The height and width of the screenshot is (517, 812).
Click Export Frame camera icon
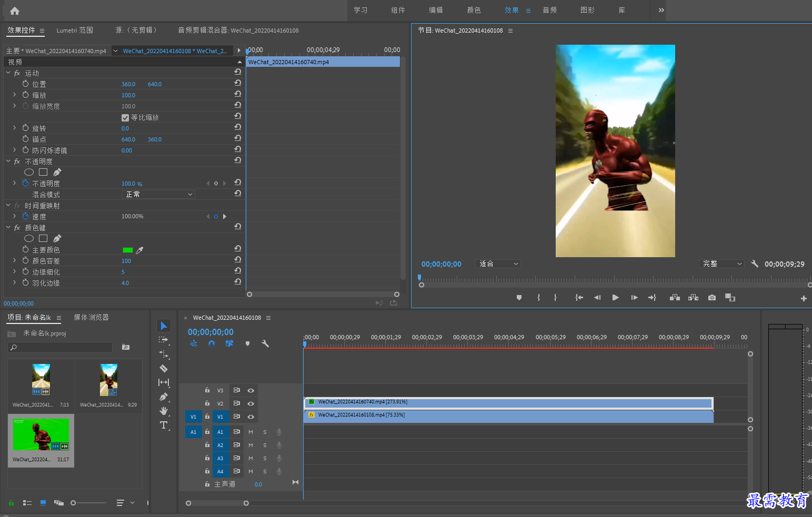pos(712,298)
